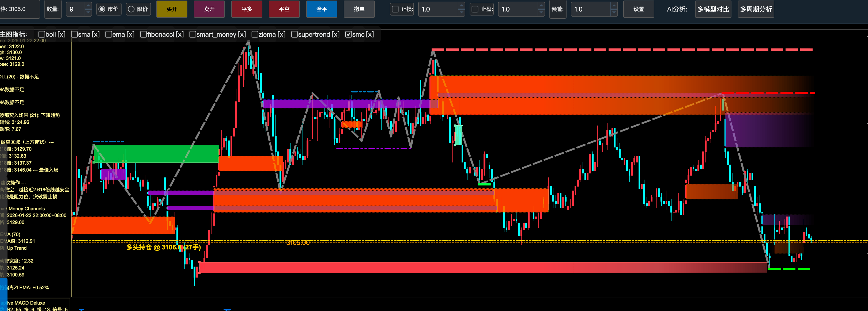
Task: Tick the fibonacci indicator checkbox
Action: pos(143,34)
